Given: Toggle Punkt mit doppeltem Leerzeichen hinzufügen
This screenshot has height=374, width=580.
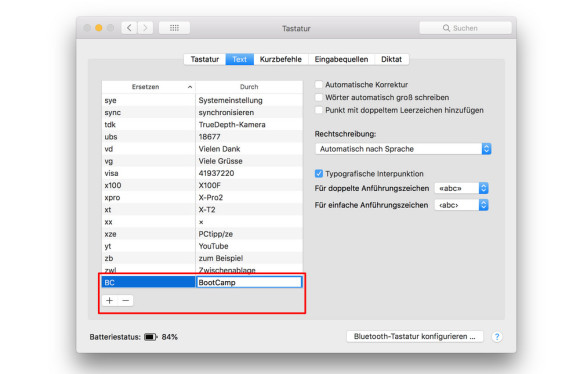Looking at the screenshot, I should point(318,110).
